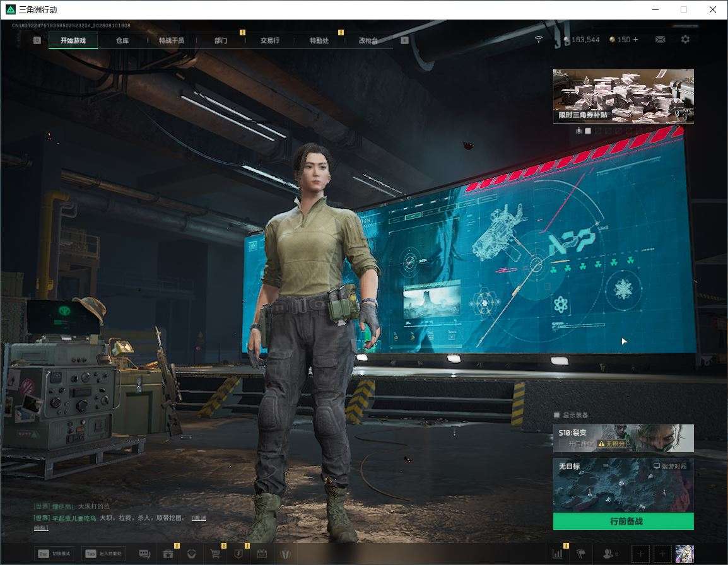728x565 pixels.
Task: Open the lightning shield icon
Action: pos(238,554)
